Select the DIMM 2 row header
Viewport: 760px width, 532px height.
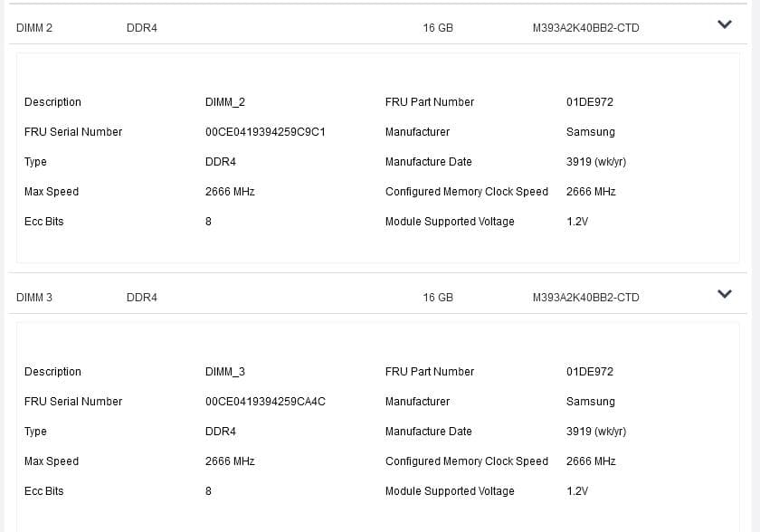33,28
